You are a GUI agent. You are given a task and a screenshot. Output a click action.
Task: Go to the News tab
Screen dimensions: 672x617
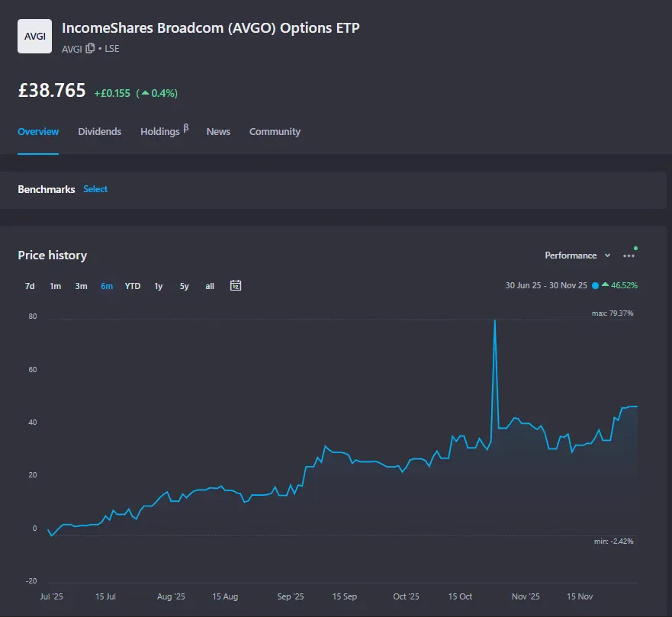[x=218, y=131]
